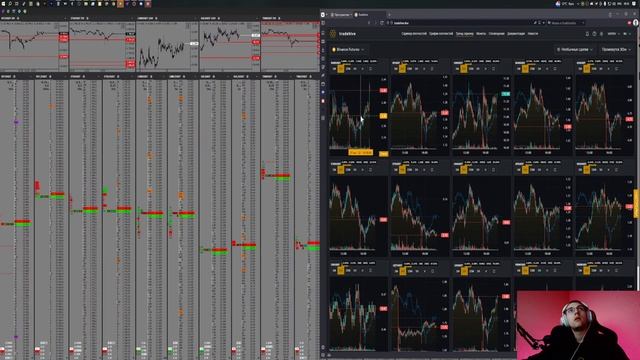Open the underlined third item in tradelive navigation

coord(464,33)
